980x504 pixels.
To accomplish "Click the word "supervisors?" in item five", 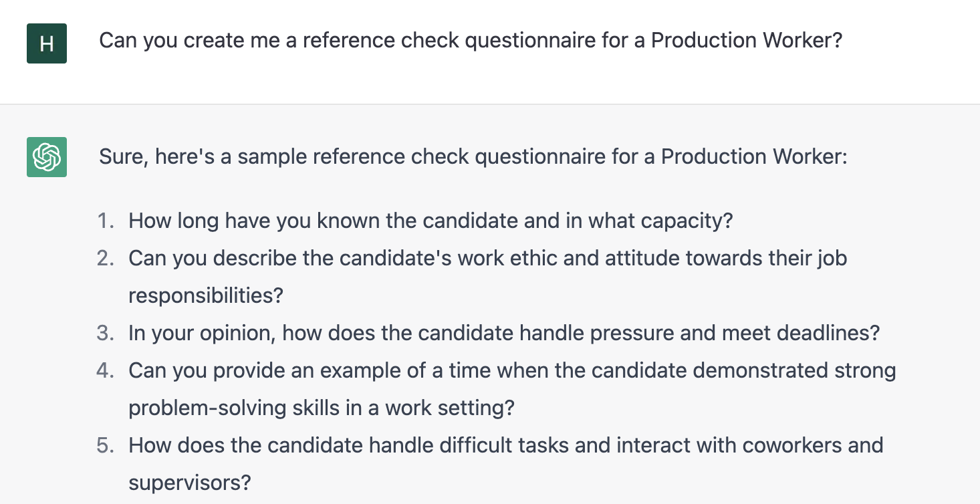I will click(x=190, y=483).
